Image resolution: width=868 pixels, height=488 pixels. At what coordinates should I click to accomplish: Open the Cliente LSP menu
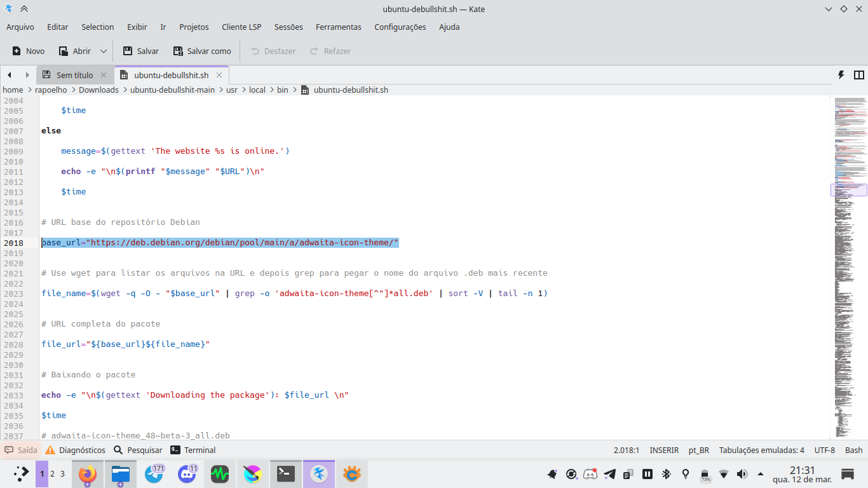coord(241,27)
